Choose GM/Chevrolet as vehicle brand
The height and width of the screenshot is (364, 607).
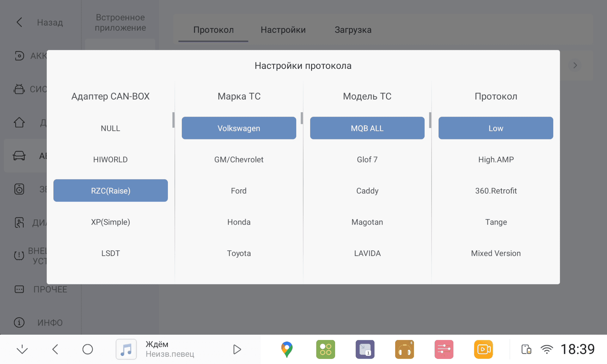click(x=239, y=160)
